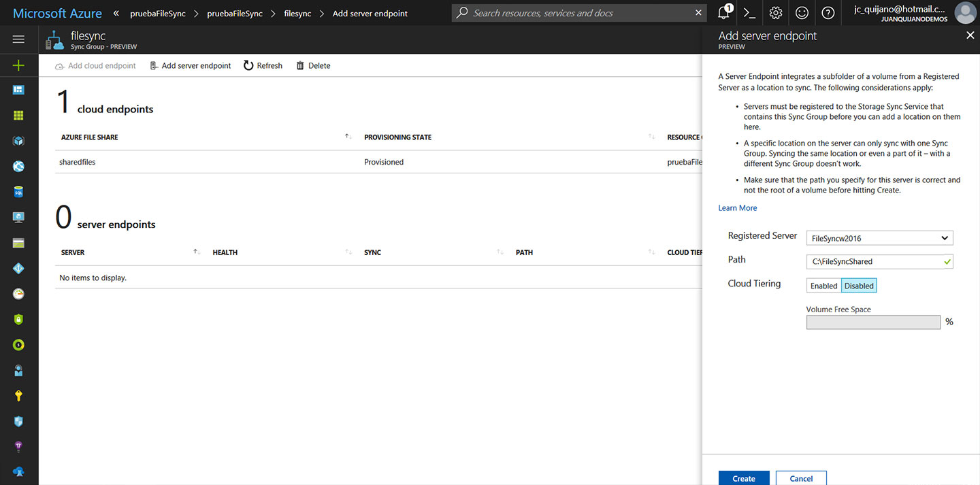Expand the Registered Server dropdown

pos(879,238)
